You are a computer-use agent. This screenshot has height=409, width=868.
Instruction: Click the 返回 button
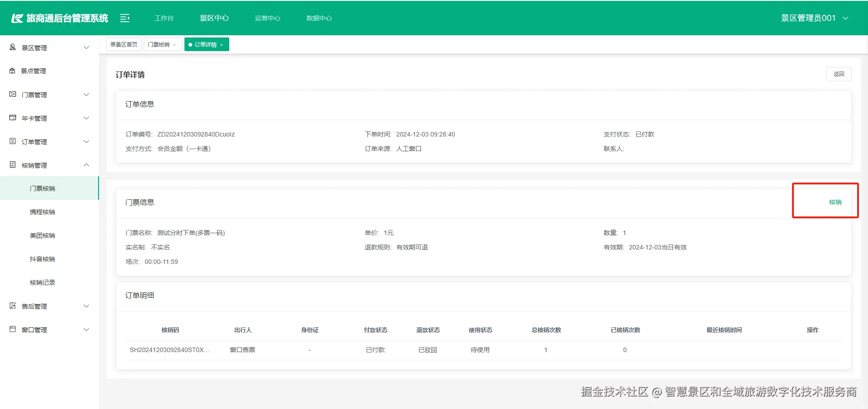(x=839, y=74)
